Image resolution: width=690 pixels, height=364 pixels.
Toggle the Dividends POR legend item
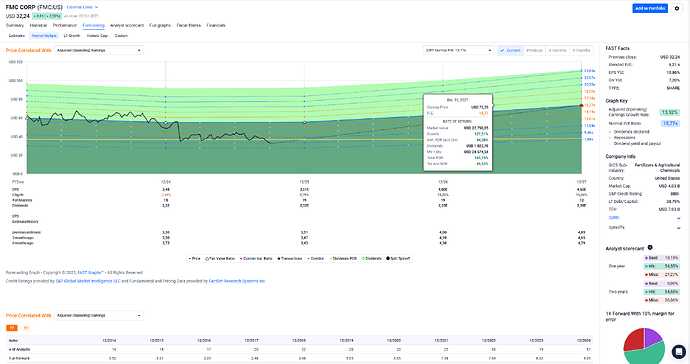[x=343, y=258]
